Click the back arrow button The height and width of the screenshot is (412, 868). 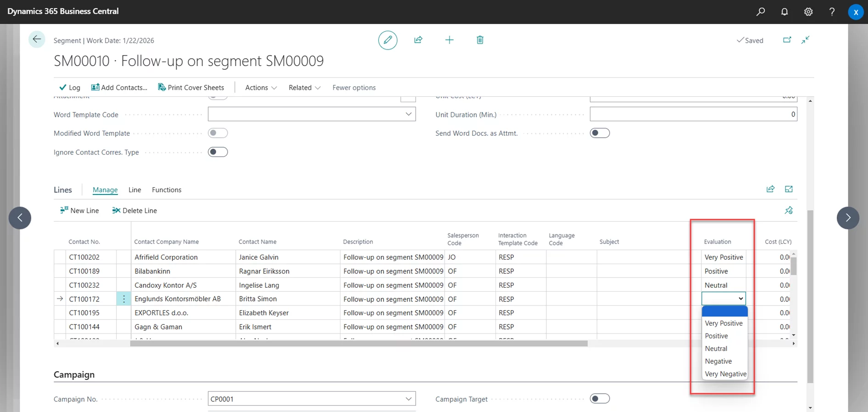click(37, 39)
